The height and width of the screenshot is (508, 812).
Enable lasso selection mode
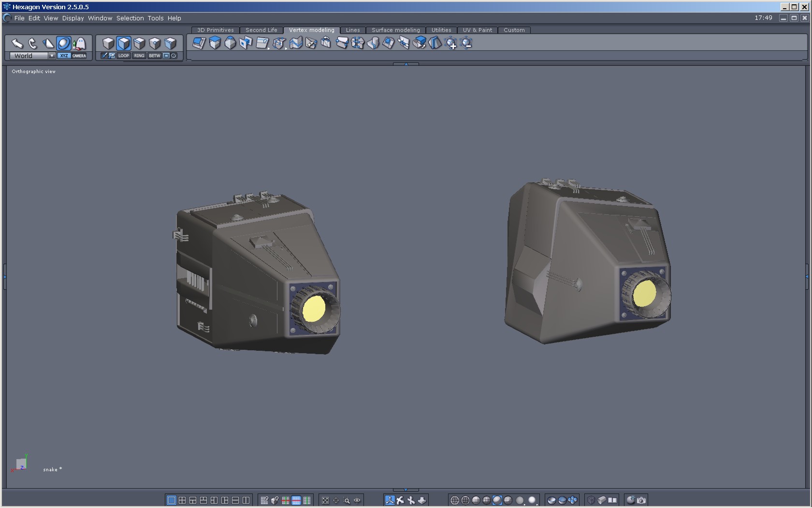(x=174, y=56)
